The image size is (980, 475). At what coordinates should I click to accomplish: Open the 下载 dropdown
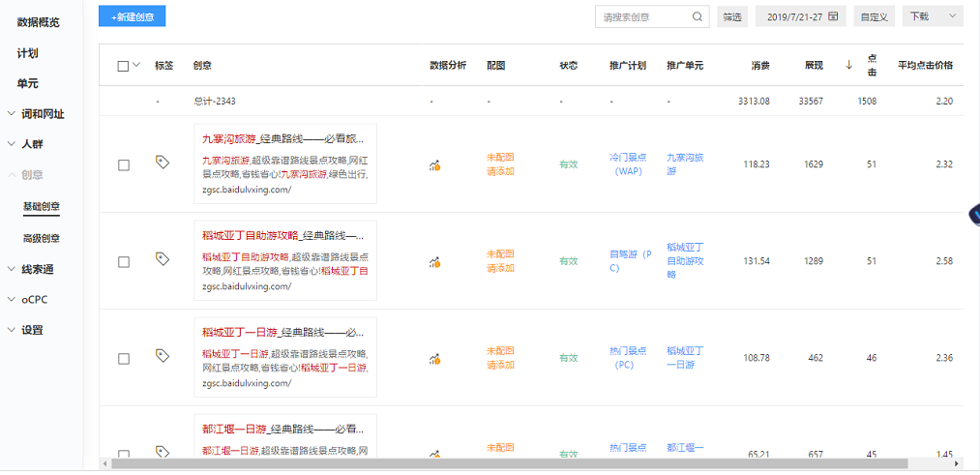pos(932,16)
